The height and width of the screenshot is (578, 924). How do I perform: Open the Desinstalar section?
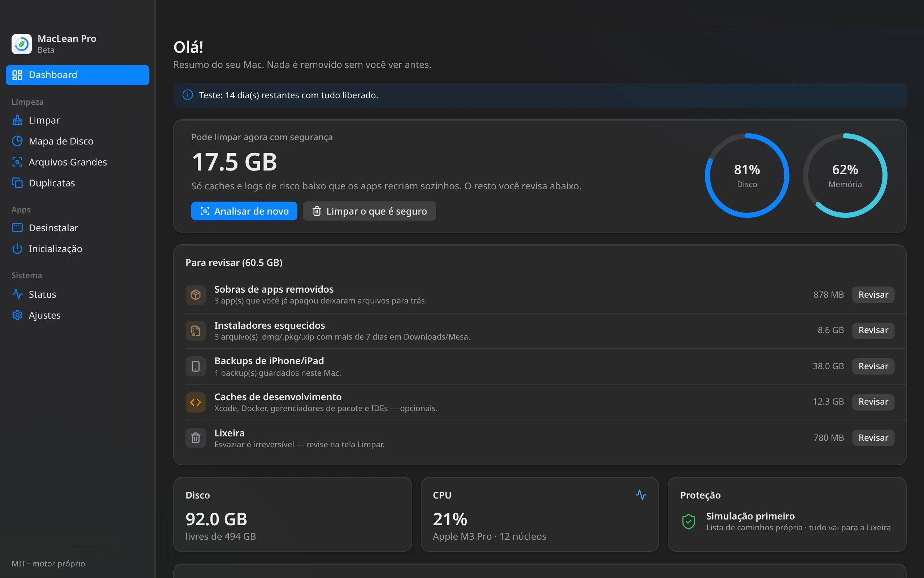coord(78,228)
